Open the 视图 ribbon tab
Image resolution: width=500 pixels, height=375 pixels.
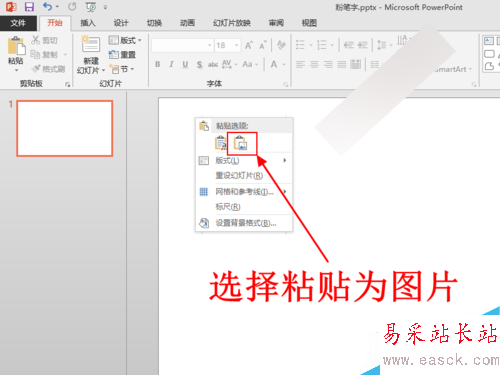coord(309,23)
